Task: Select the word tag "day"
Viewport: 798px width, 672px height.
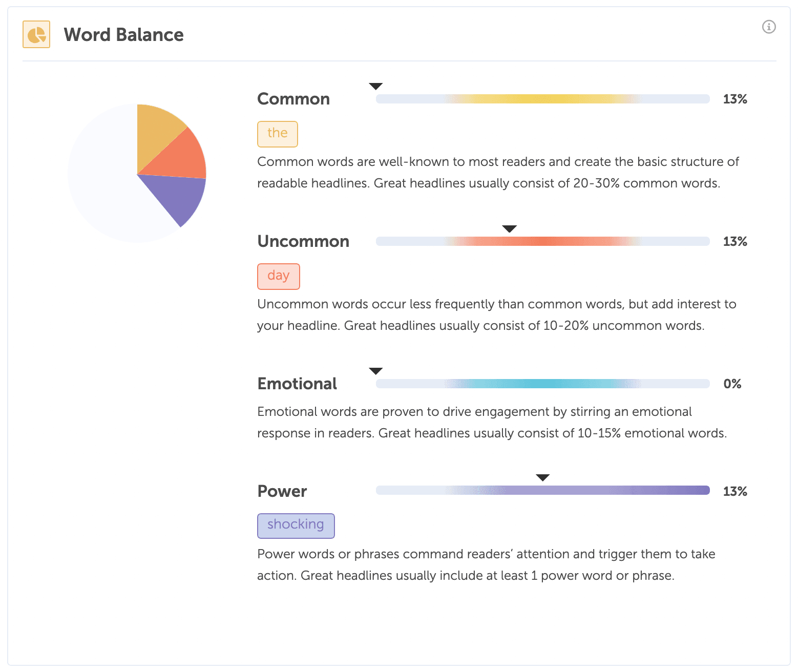Action: [278, 276]
